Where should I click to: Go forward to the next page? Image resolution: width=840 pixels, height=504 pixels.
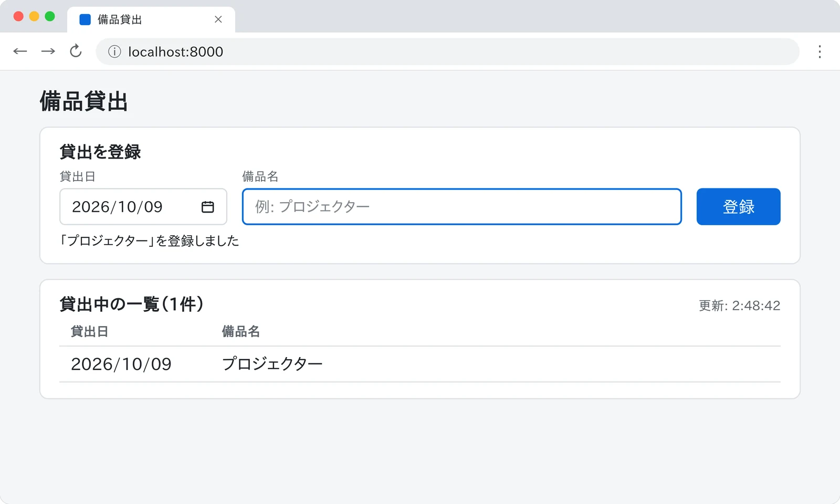coord(48,51)
